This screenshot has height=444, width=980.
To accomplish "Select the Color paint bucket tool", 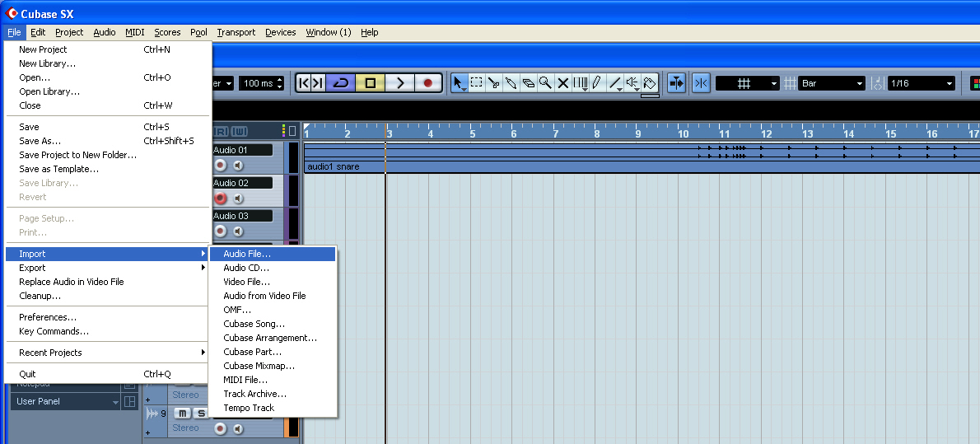I will 650,83.
